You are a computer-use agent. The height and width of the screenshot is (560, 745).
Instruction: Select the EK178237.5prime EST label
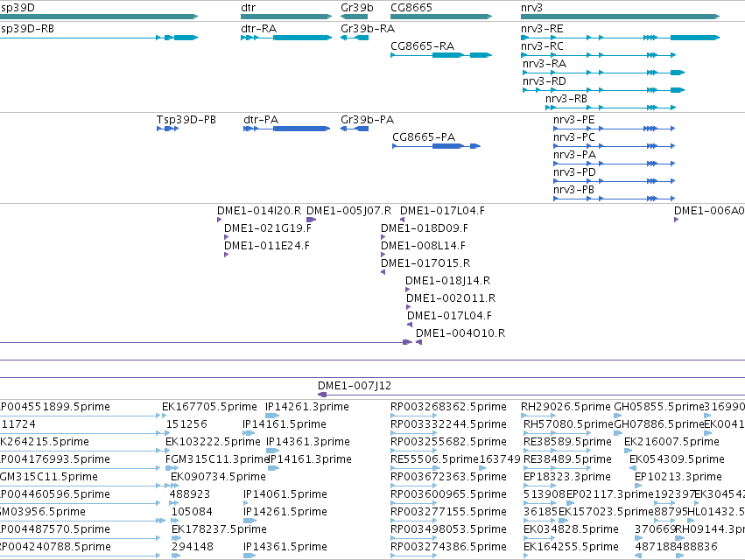pyautogui.click(x=219, y=529)
